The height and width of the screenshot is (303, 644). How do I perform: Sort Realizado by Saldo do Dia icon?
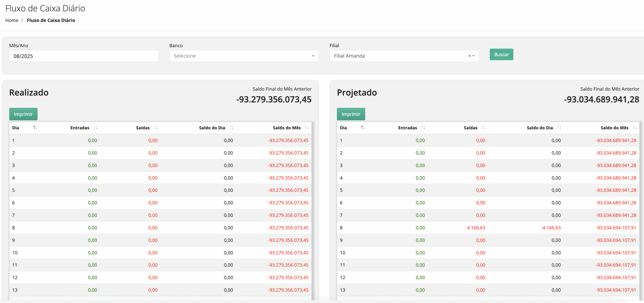[x=231, y=128]
